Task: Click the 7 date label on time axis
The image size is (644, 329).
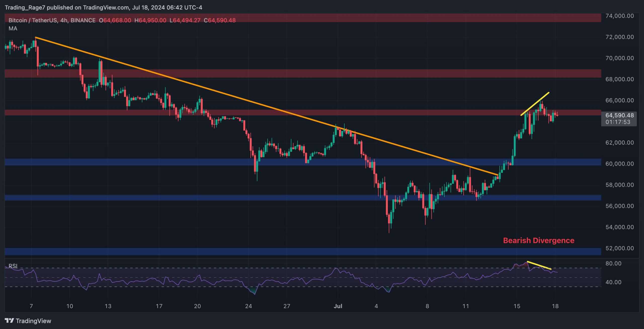Action: pyautogui.click(x=31, y=306)
